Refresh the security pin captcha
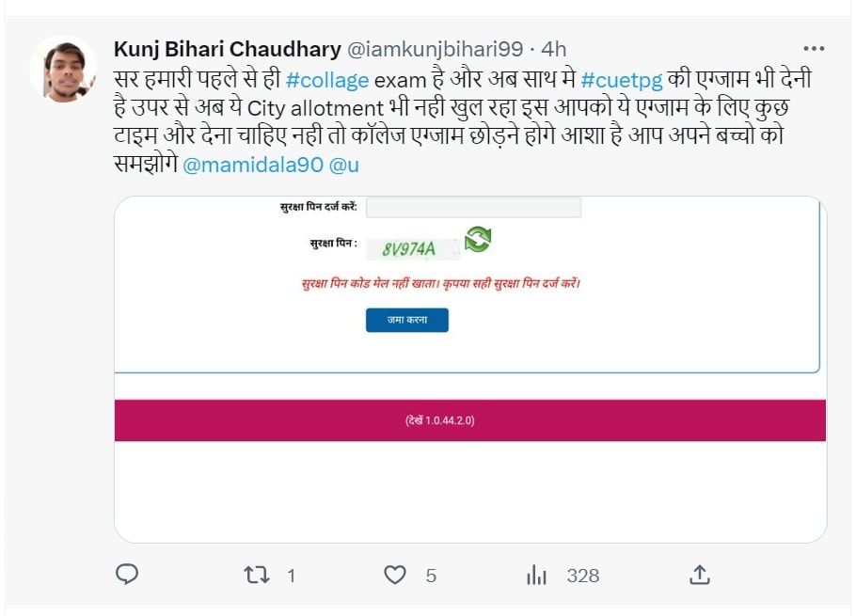Viewport: 856px width, 616px height. [x=477, y=239]
